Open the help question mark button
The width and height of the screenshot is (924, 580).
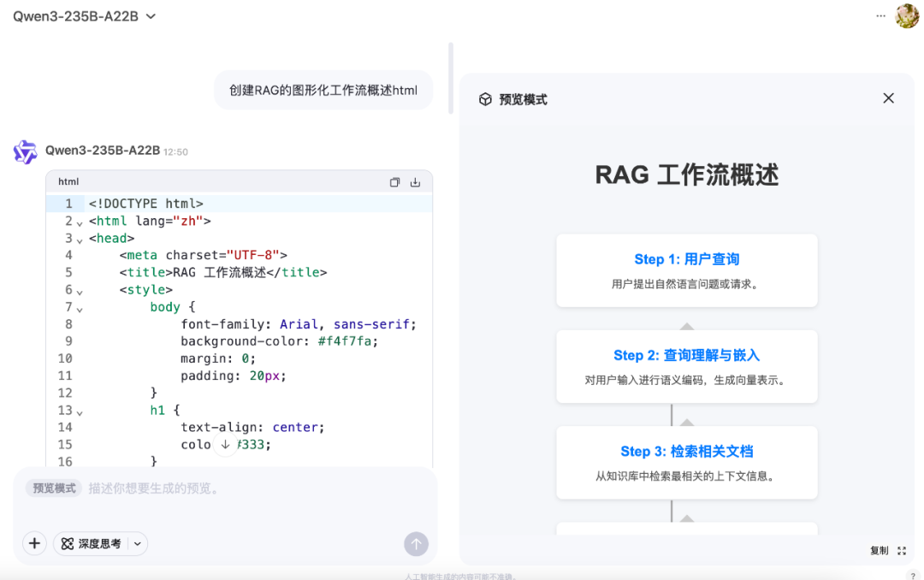point(913,576)
